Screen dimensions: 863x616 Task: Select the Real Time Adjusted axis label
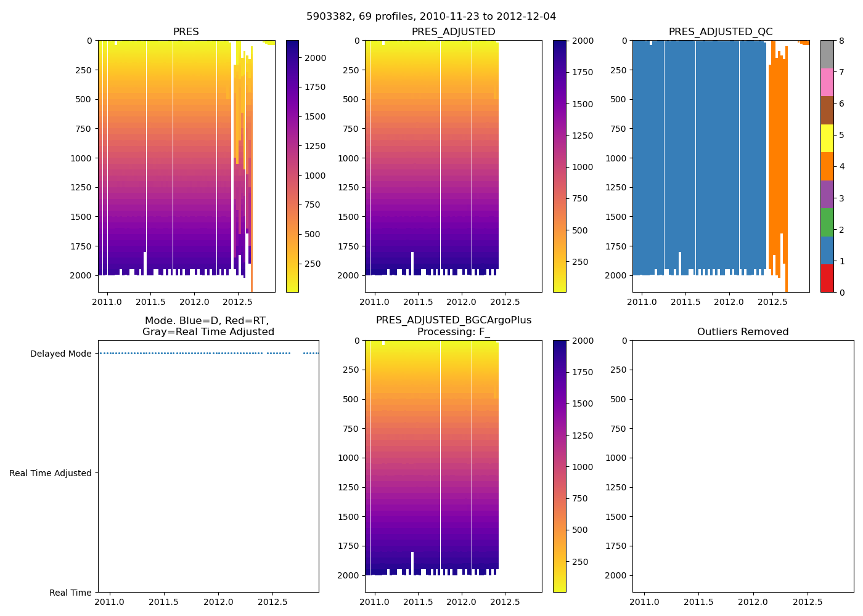(x=50, y=473)
